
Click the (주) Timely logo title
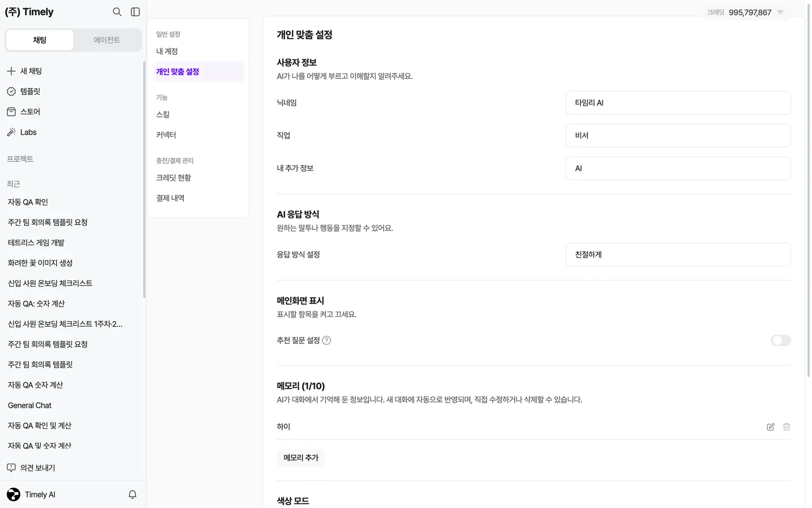pyautogui.click(x=29, y=12)
